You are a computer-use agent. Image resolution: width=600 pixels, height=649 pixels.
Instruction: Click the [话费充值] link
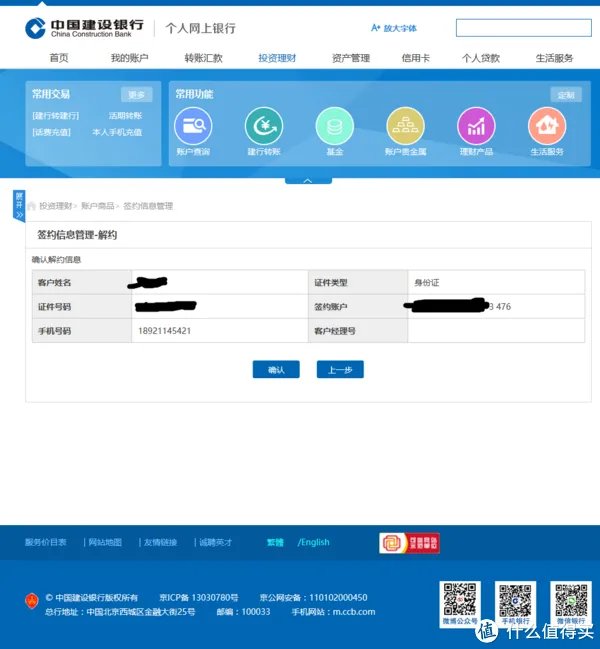[x=51, y=132]
